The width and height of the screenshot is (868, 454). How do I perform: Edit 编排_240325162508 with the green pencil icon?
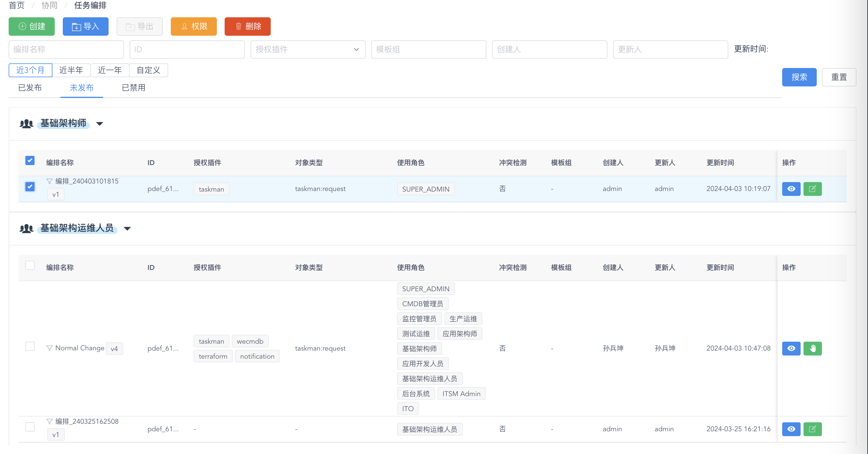click(x=812, y=429)
